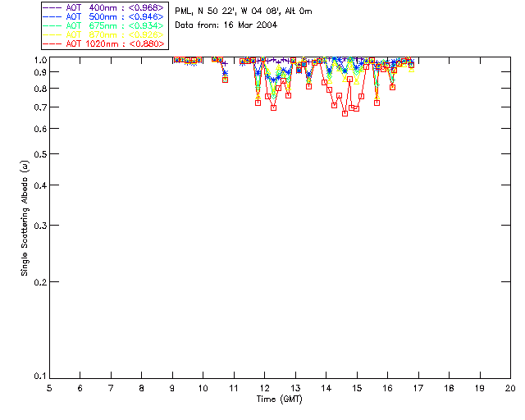The image size is (525, 420).
Task: Click the AOT 500nm blue legend entry
Action: click(x=104, y=16)
